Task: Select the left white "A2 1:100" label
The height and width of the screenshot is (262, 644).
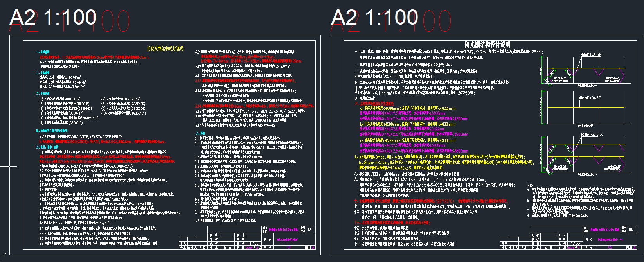Action: [x=53, y=18]
